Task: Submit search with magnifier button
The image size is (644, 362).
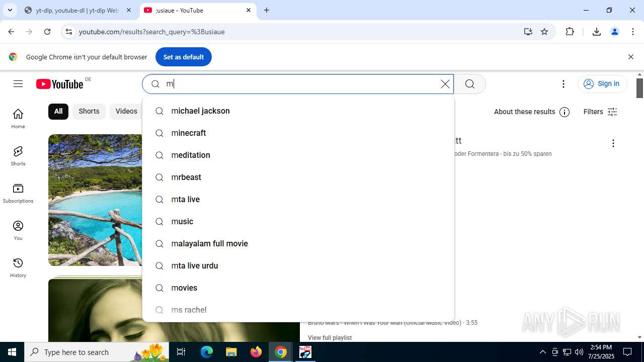Action: 470,84
